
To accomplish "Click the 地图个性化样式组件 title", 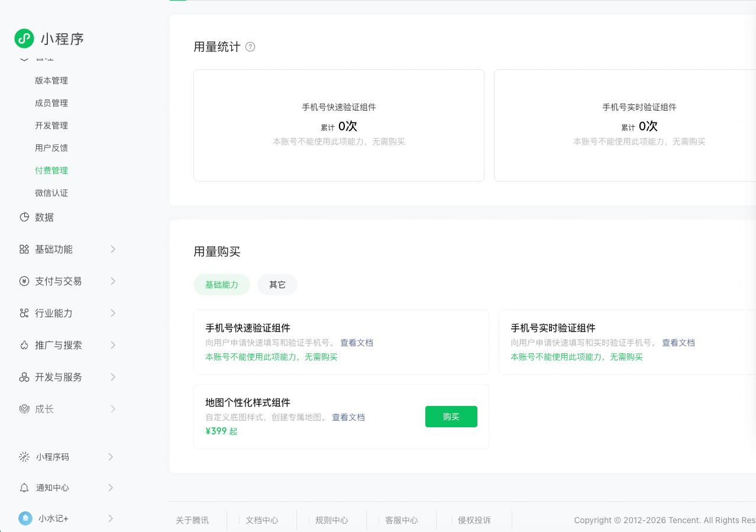I will click(x=248, y=402).
